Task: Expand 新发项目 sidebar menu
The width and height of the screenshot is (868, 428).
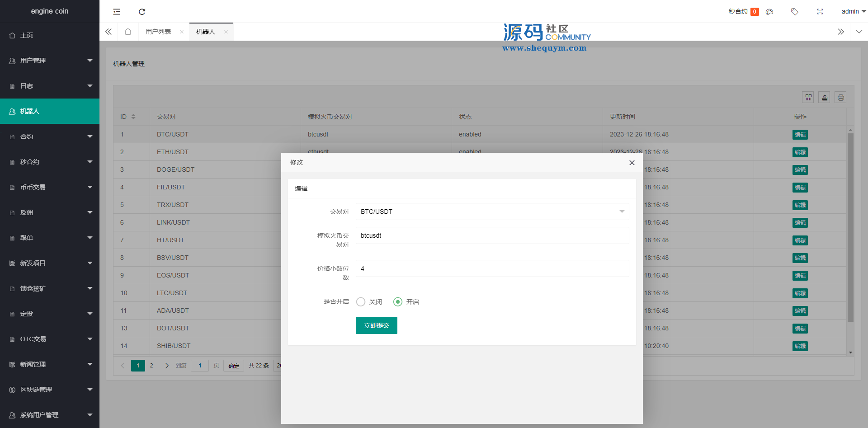Action: point(50,263)
